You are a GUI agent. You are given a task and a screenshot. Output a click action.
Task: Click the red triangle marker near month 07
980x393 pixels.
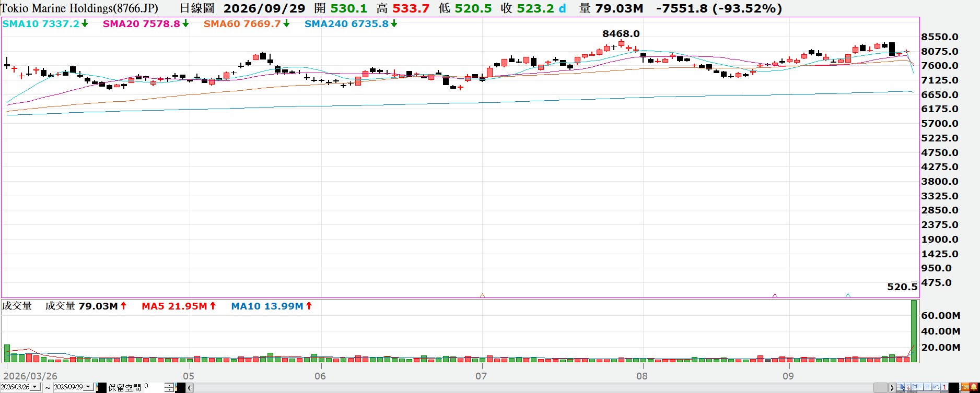click(482, 296)
